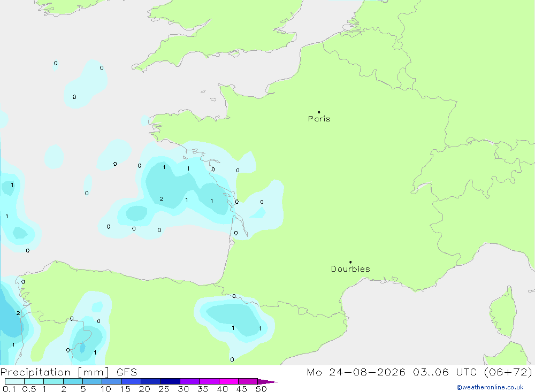The height and width of the screenshot is (392, 535).
Task: Click the above-50 legend arrow tip
Action: [267, 381]
